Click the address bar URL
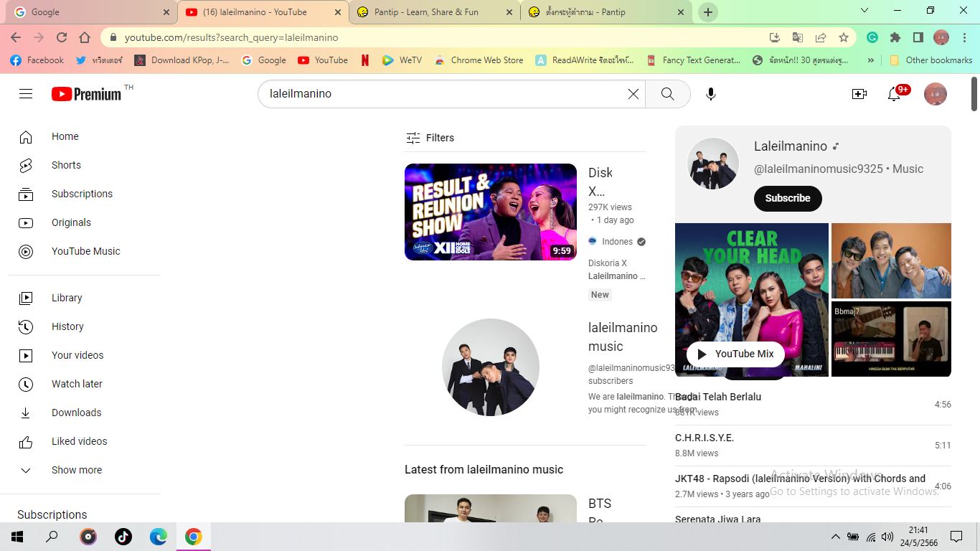Screen dimensions: 980x551 pyautogui.click(x=231, y=37)
